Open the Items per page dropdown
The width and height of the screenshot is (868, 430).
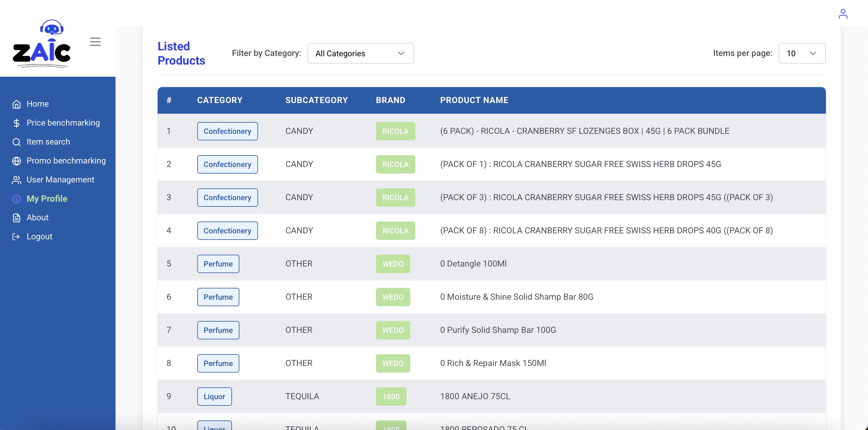tap(802, 53)
